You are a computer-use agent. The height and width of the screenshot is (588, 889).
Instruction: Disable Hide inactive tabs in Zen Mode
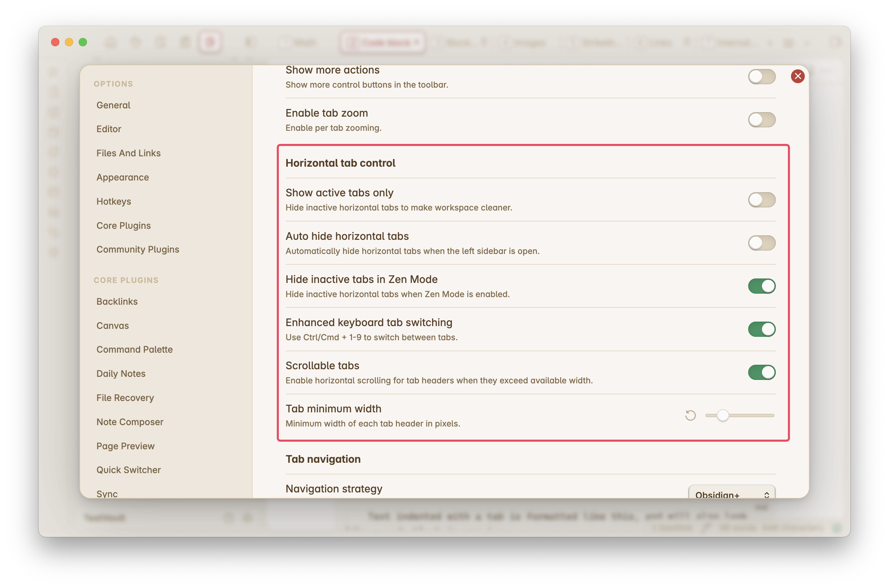point(762,286)
